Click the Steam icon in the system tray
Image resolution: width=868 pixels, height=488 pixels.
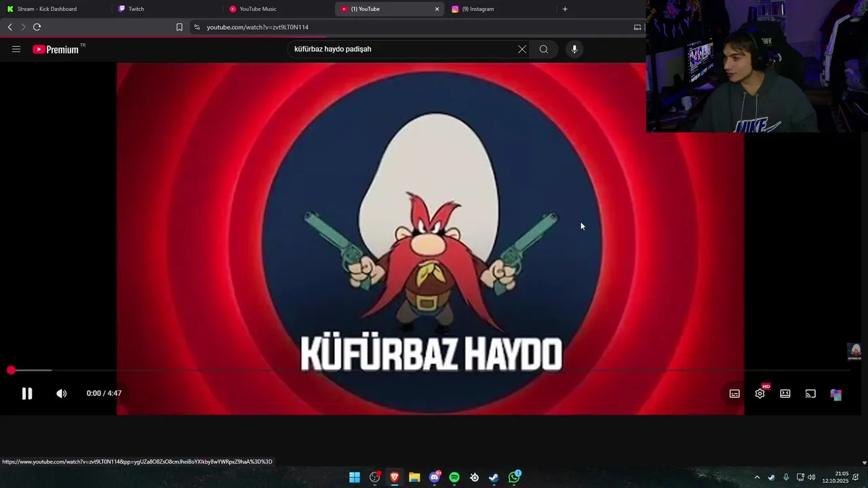tap(772, 477)
